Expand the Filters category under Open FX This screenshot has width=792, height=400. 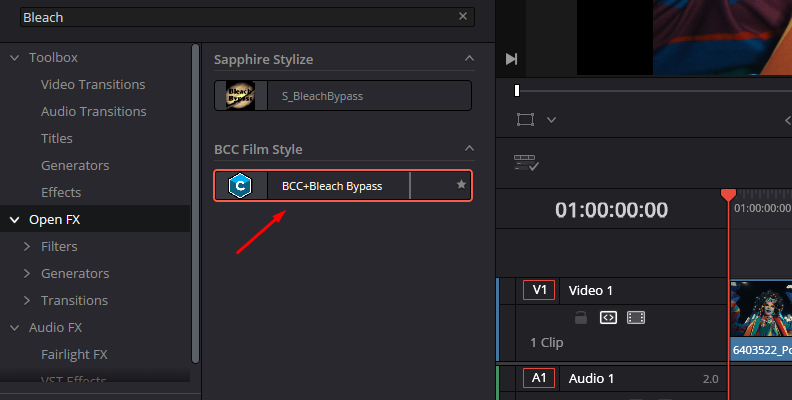pyautogui.click(x=27, y=246)
